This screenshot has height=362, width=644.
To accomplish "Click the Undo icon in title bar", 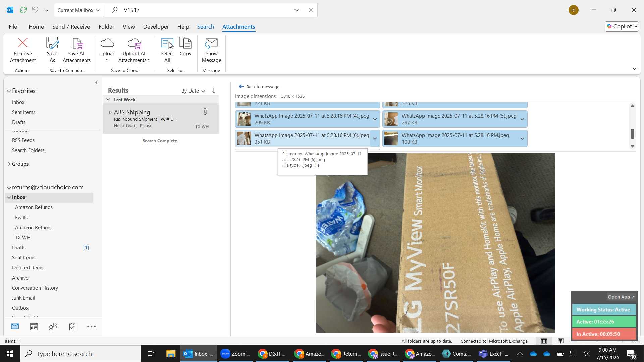I will [35, 10].
